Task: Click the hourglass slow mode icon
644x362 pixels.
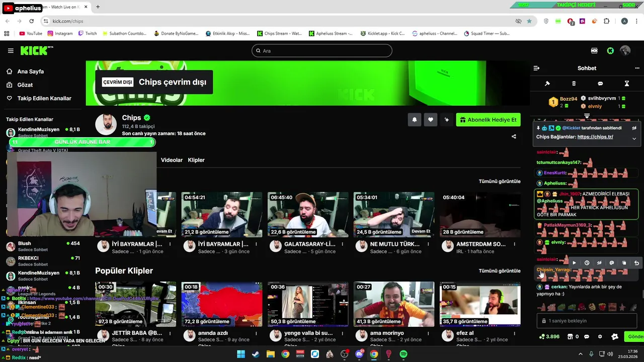Action: (x=627, y=83)
